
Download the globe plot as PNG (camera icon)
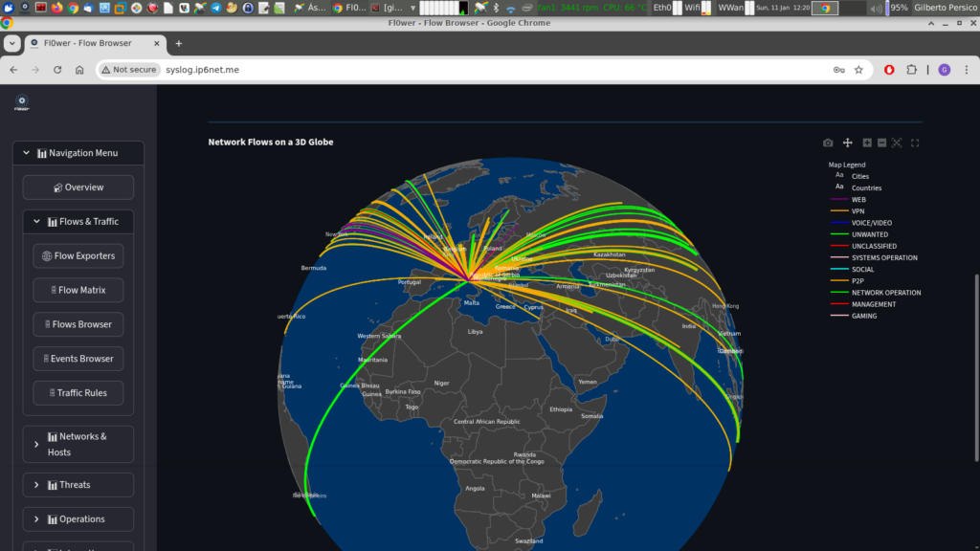point(828,143)
